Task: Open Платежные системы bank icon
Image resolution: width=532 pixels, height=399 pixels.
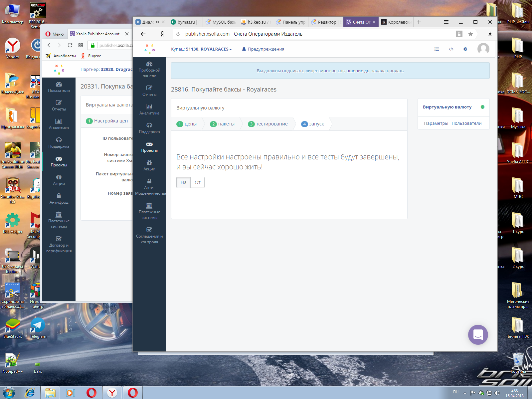Action: (x=149, y=206)
